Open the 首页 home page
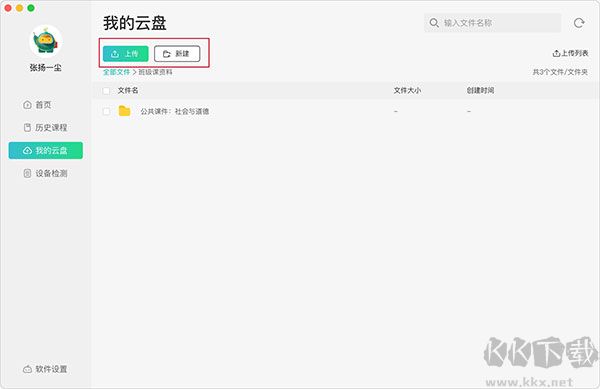This screenshot has height=389, width=600. pyautogui.click(x=37, y=105)
